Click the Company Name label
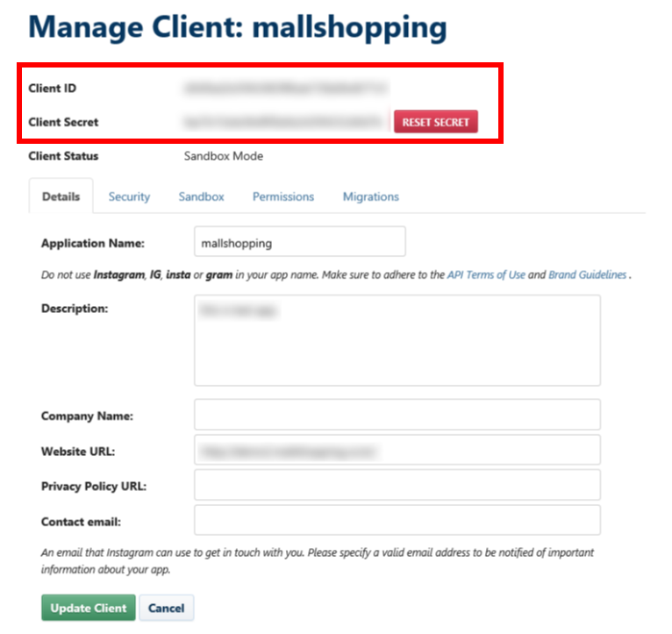Screen dimensions: 672x634 tap(87, 416)
